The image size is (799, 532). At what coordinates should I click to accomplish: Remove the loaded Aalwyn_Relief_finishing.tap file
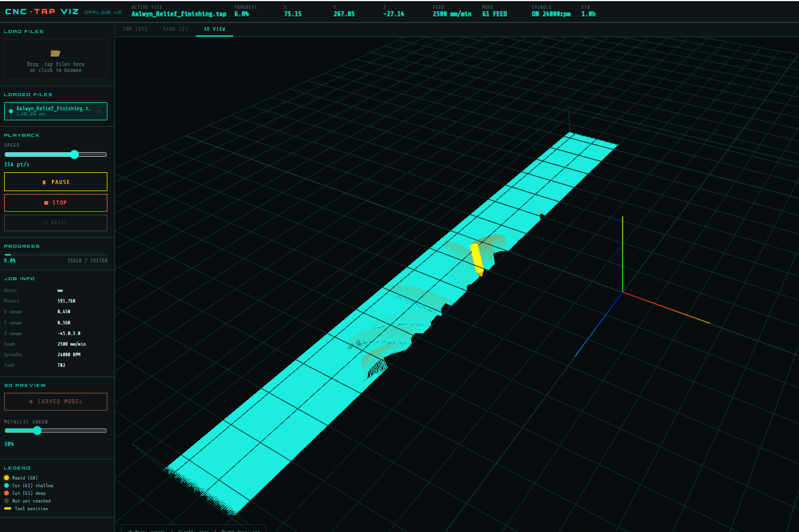click(99, 111)
